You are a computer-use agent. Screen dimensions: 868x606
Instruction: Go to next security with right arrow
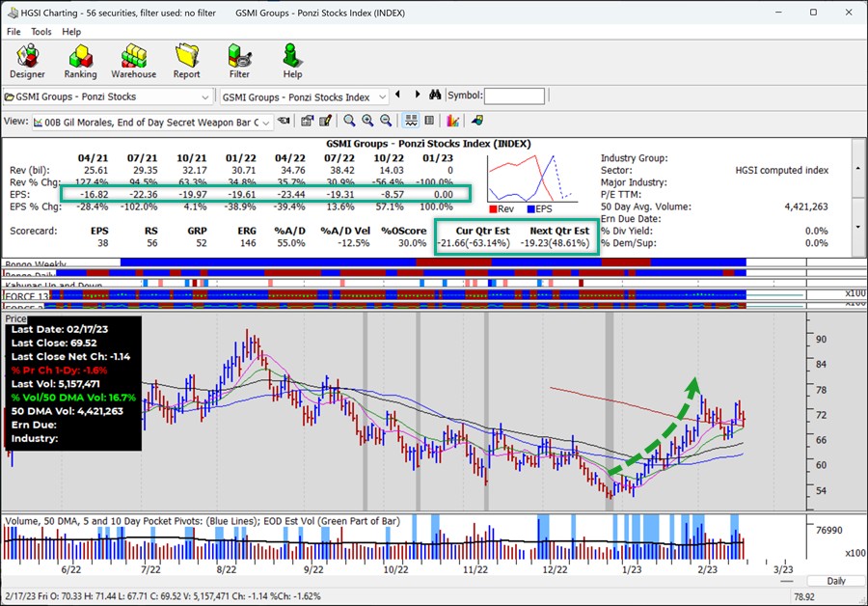(x=418, y=96)
